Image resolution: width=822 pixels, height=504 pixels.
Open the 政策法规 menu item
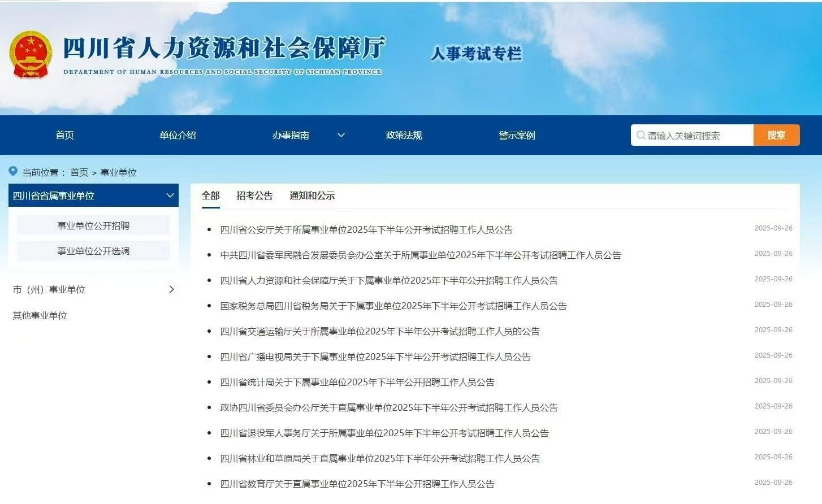point(405,135)
